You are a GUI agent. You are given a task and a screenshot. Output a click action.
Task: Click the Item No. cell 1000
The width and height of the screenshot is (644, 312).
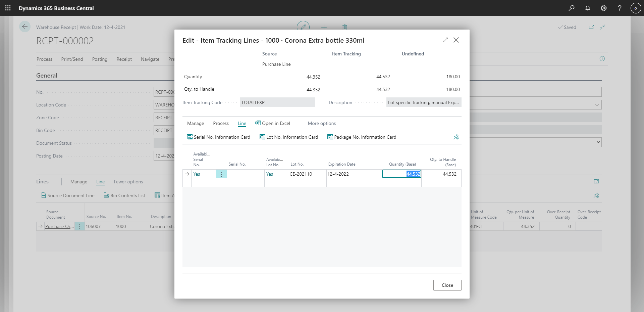tap(132, 226)
